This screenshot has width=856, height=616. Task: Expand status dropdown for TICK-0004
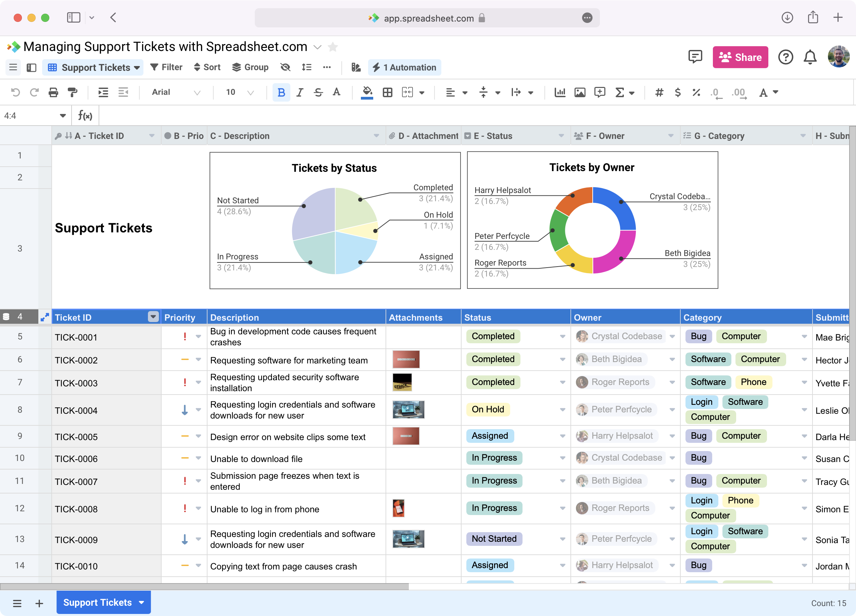(562, 410)
